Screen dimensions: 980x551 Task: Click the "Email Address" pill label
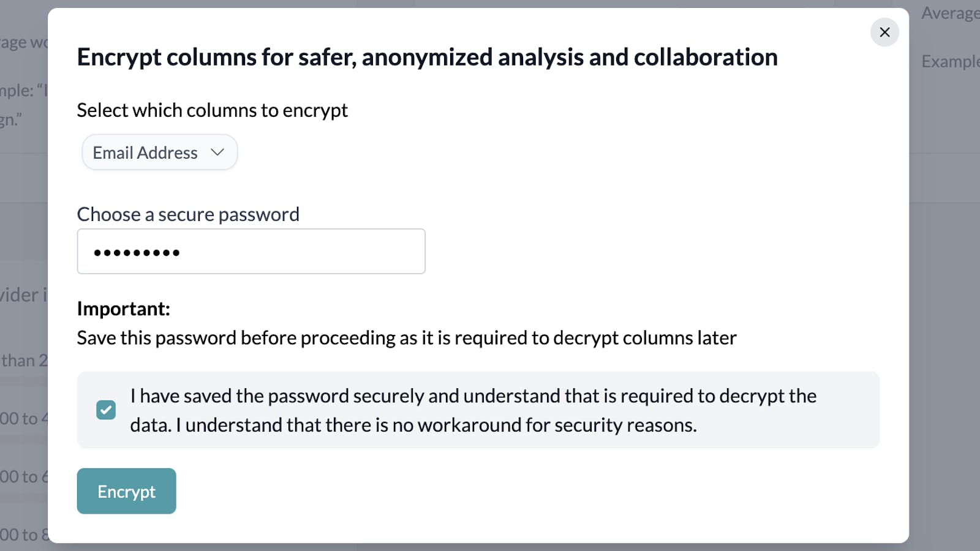tap(145, 152)
